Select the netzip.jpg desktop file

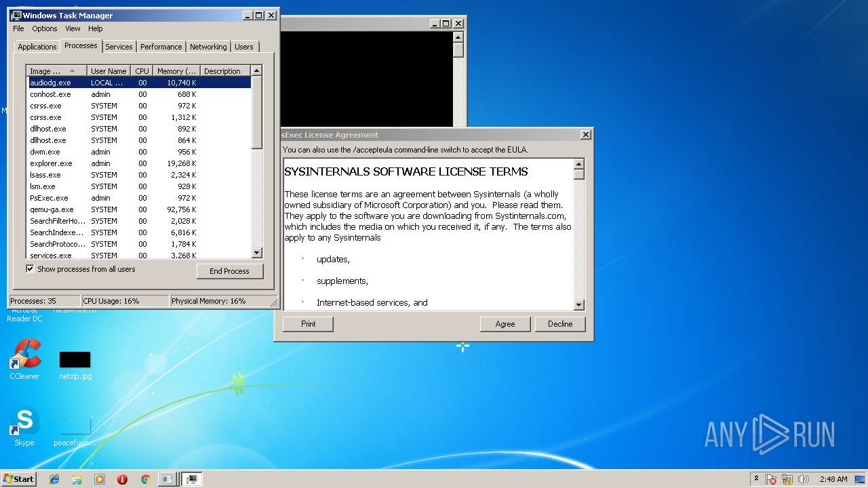(75, 365)
